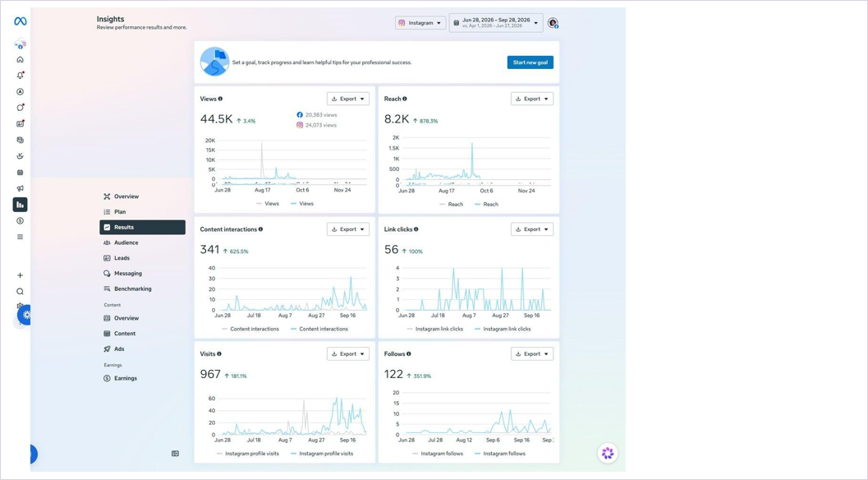Click the Visits info icon
Image resolution: width=868 pixels, height=480 pixels.
pyautogui.click(x=219, y=353)
